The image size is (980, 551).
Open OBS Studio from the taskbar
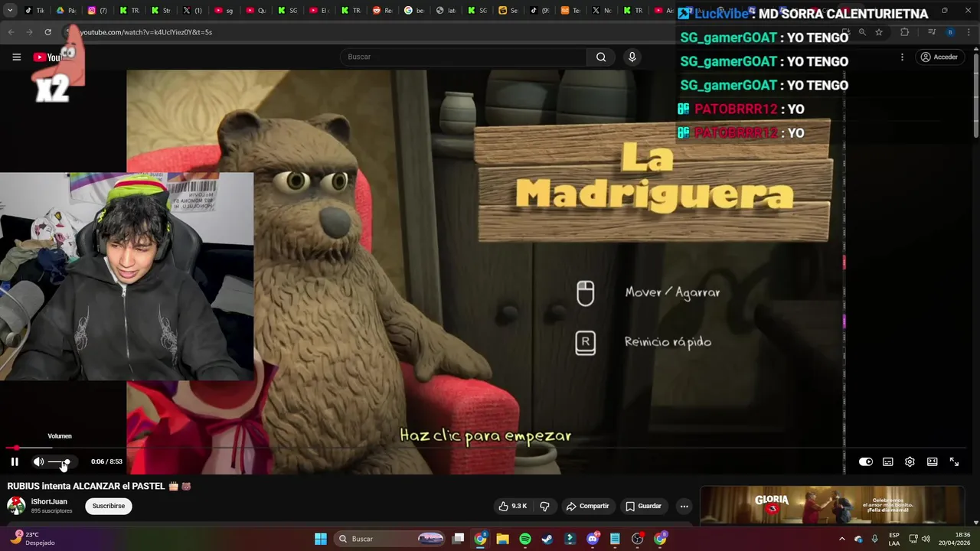pyautogui.click(x=637, y=539)
